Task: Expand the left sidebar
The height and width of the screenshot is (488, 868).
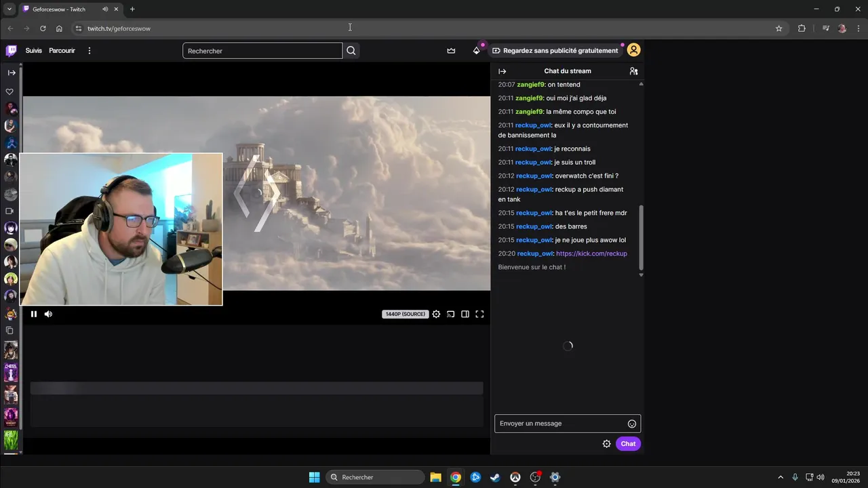Action: point(12,73)
